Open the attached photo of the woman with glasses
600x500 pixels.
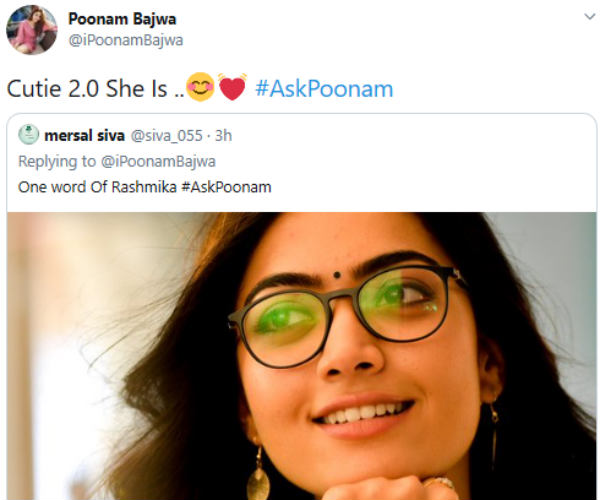[302, 356]
